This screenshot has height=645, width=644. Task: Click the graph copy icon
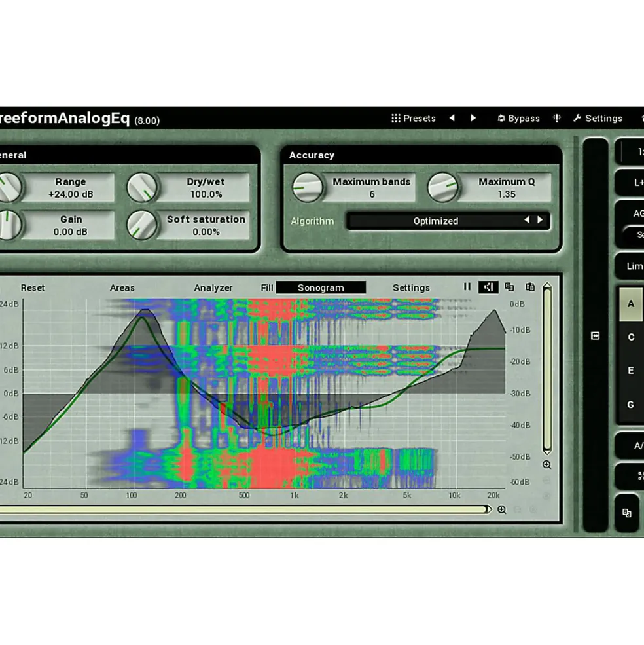(510, 287)
